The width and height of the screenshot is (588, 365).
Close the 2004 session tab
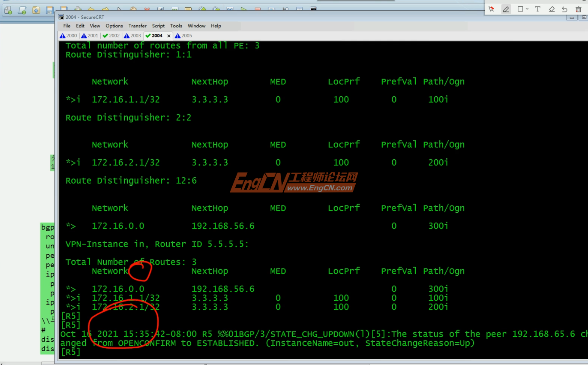coord(169,36)
